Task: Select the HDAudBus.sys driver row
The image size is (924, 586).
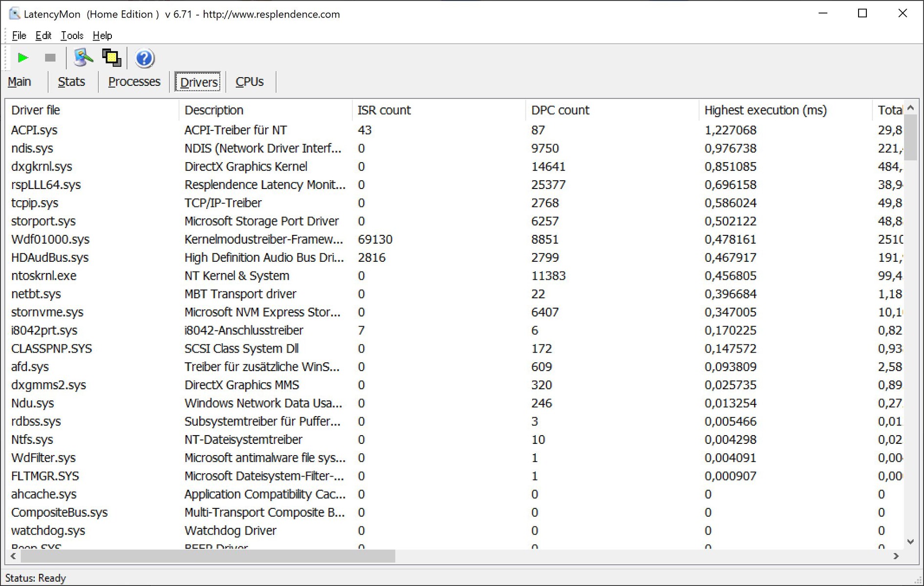Action: click(x=50, y=258)
